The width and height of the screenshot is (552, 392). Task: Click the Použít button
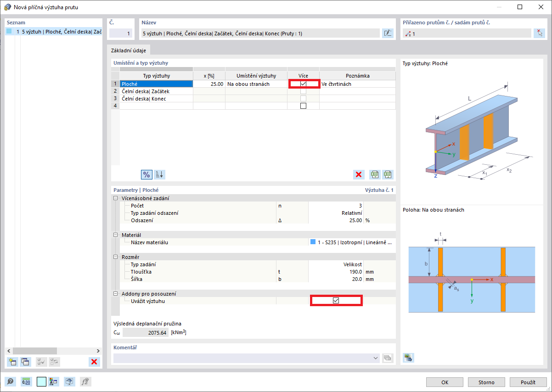[x=528, y=382]
